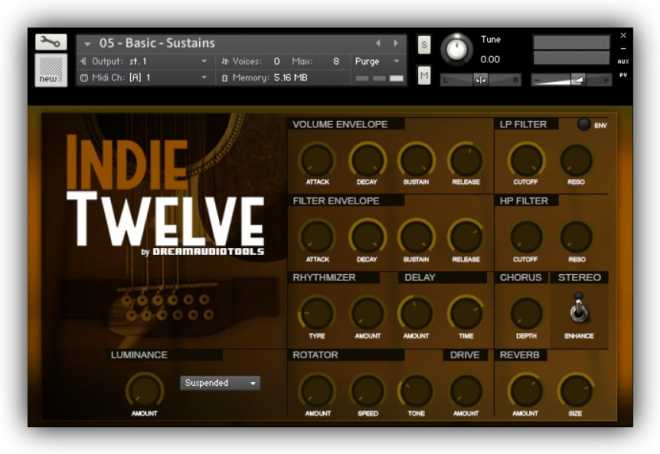Open the Midi Ch dropdown
The image size is (660, 454).
pyautogui.click(x=144, y=77)
